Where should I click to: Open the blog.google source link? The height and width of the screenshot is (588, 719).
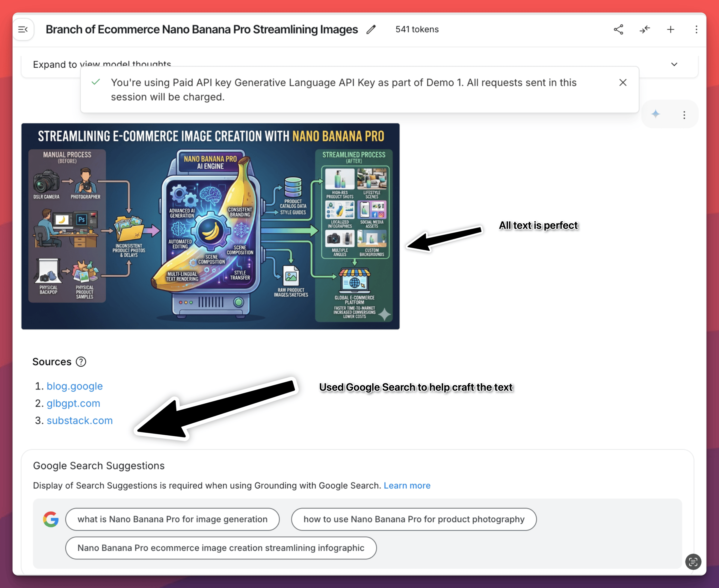coord(75,386)
